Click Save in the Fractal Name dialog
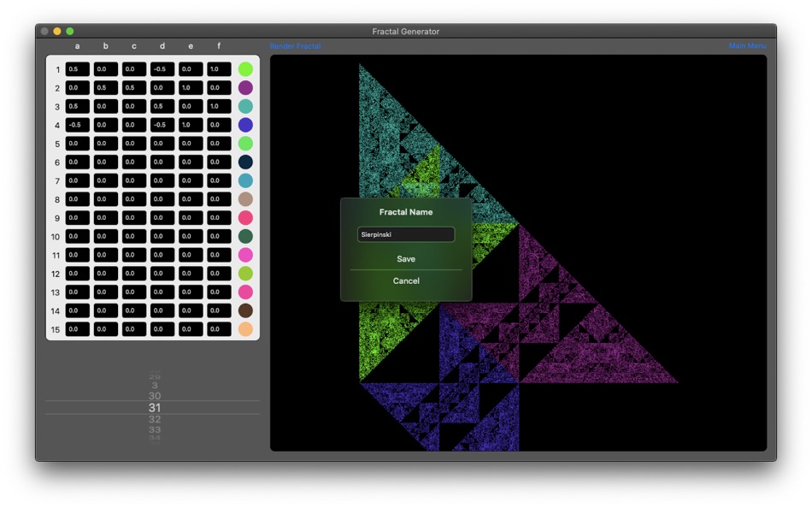The image size is (812, 508). pos(406,258)
